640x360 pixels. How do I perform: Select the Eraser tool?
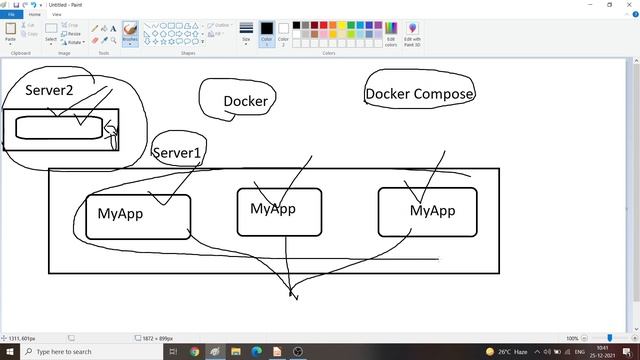coord(95,40)
